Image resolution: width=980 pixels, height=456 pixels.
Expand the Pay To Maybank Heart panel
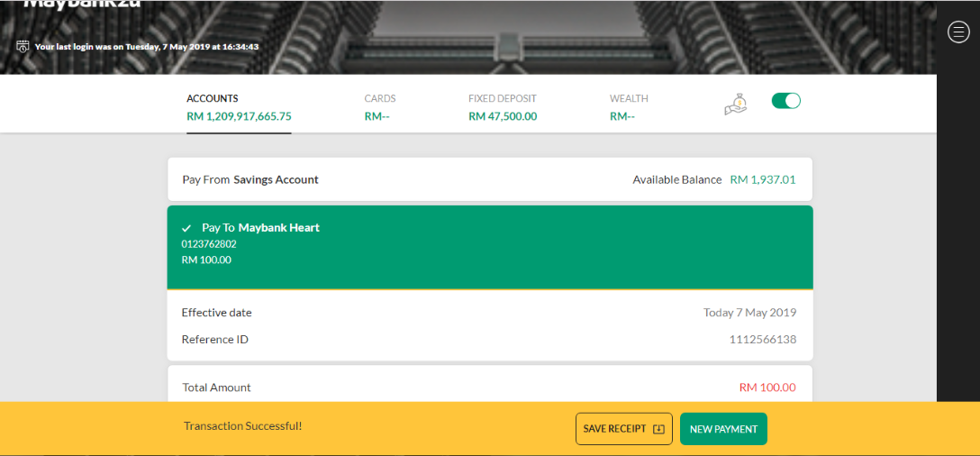tap(490, 248)
